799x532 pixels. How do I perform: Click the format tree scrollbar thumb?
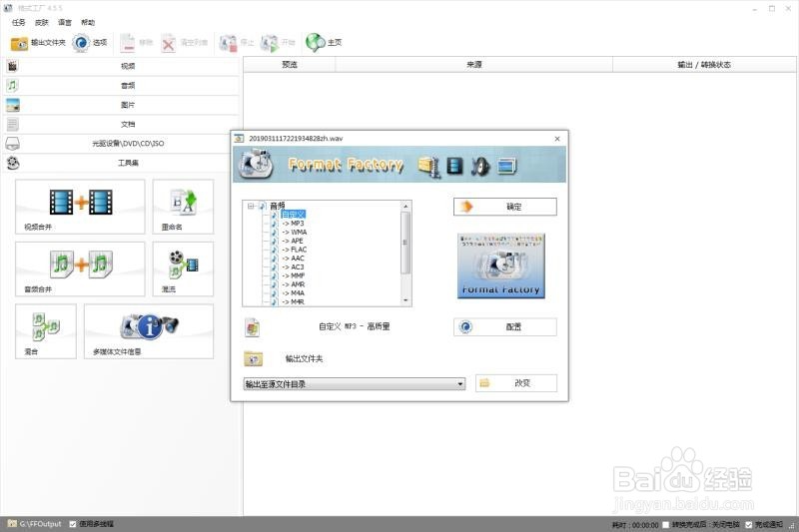pos(406,243)
